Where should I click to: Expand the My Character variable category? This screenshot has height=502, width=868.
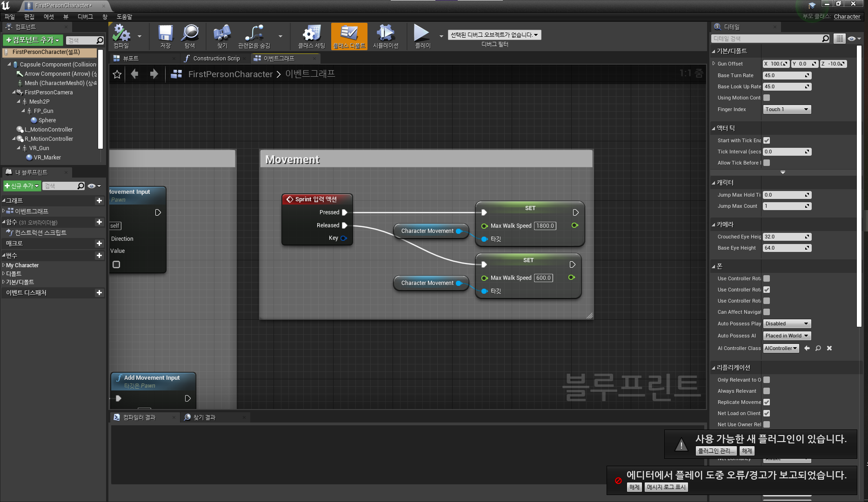click(x=4, y=265)
